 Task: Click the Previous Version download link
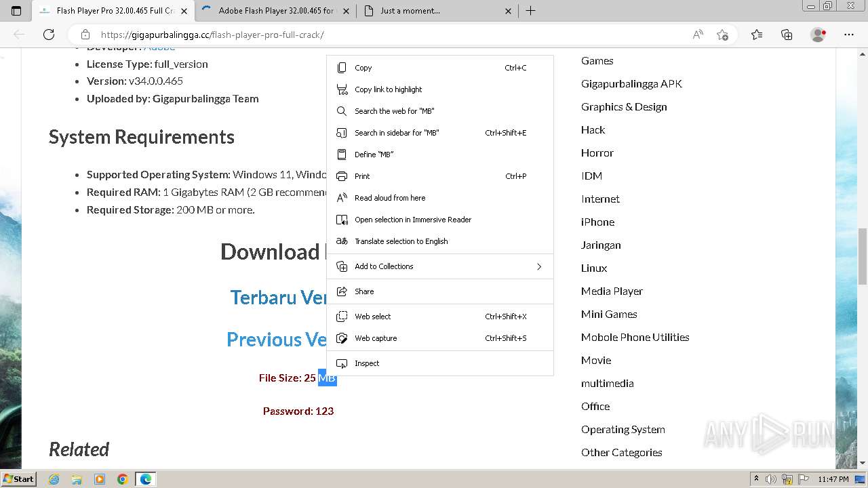277,340
